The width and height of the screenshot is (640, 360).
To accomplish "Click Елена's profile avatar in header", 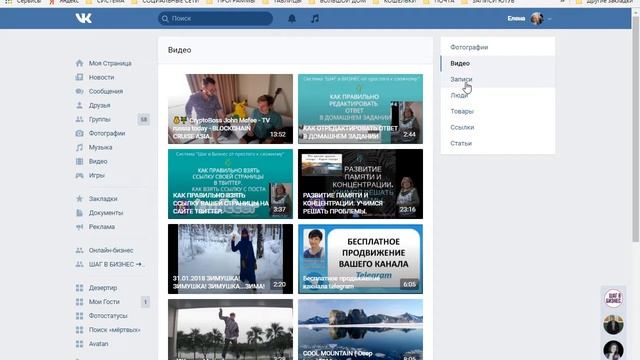I will click(x=537, y=18).
